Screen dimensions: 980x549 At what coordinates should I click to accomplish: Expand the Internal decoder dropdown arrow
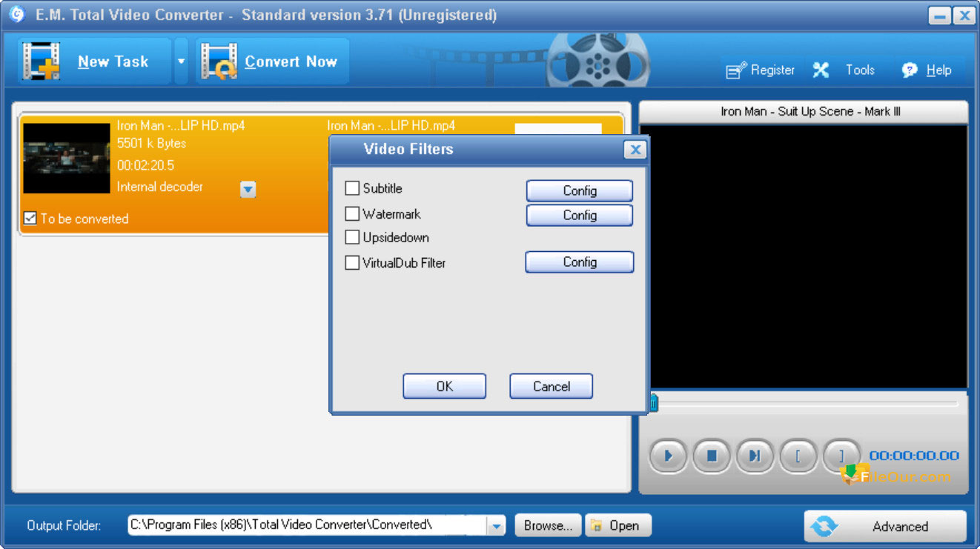pyautogui.click(x=248, y=190)
